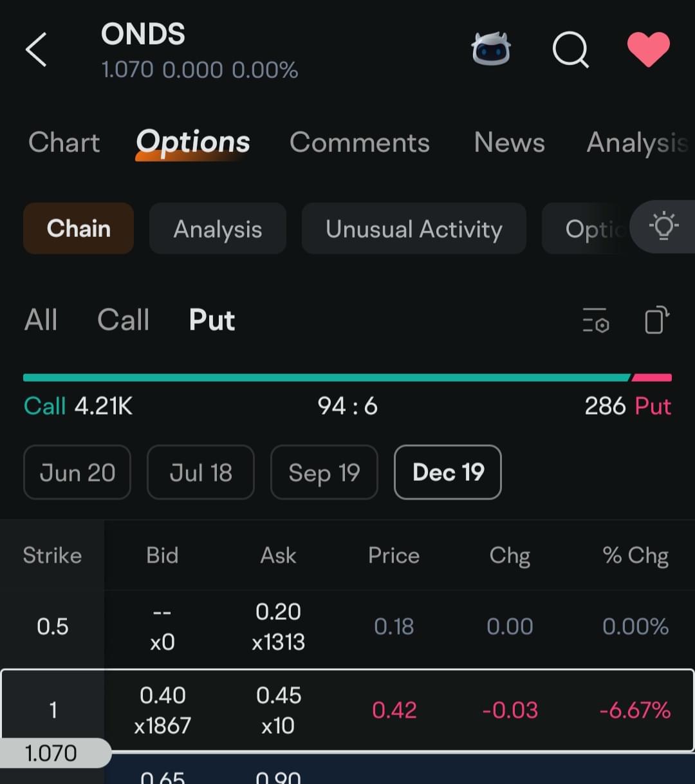Open the search magnifier icon
Image resolution: width=695 pixels, height=784 pixels.
[x=571, y=50]
